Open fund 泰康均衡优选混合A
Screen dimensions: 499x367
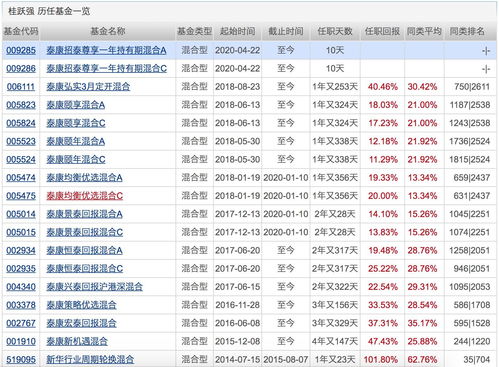coord(84,178)
